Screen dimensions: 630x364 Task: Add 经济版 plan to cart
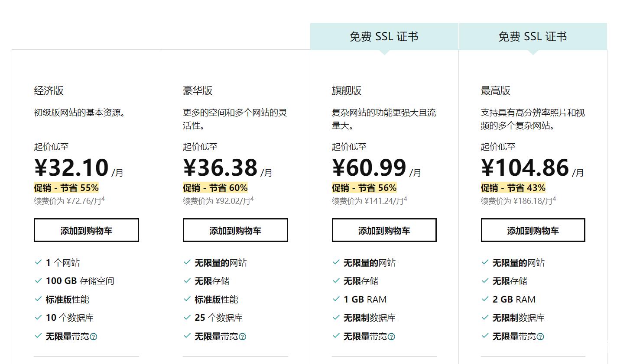pyautogui.click(x=86, y=230)
